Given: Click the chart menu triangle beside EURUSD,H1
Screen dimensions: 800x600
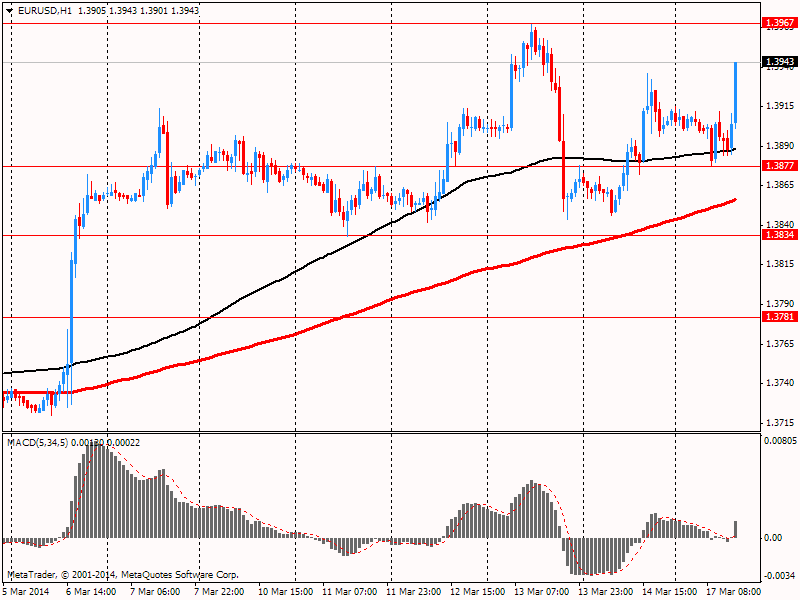Looking at the screenshot, I should (9, 11).
